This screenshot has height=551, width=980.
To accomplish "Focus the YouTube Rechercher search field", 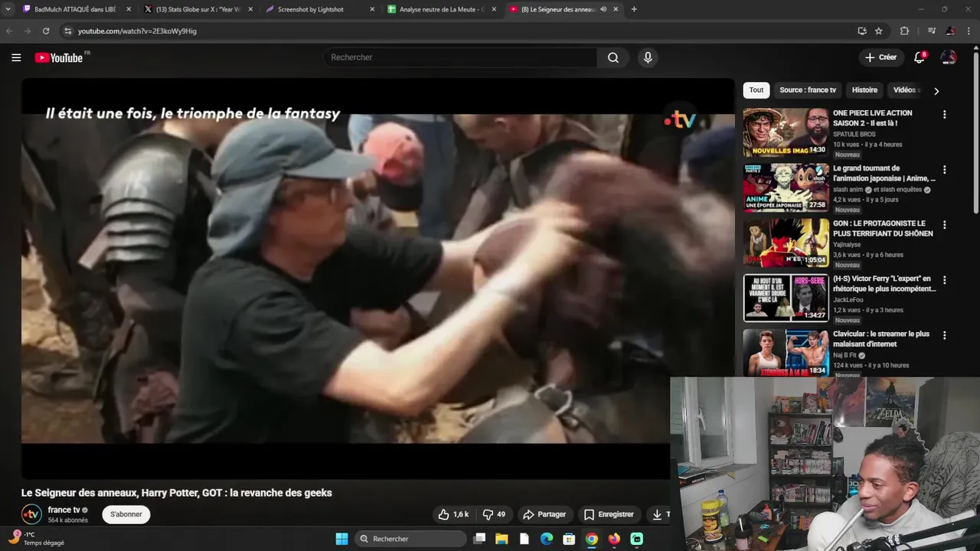I will tap(460, 57).
